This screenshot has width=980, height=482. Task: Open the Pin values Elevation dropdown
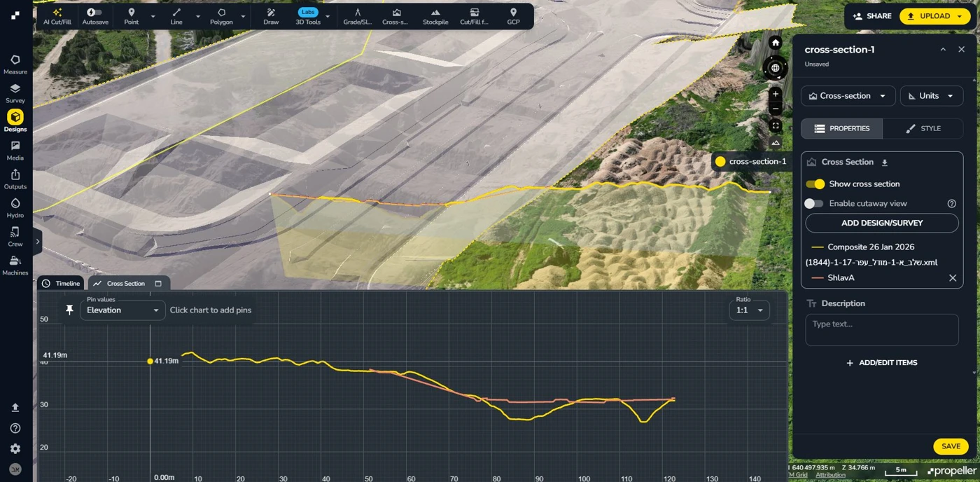pyautogui.click(x=122, y=310)
